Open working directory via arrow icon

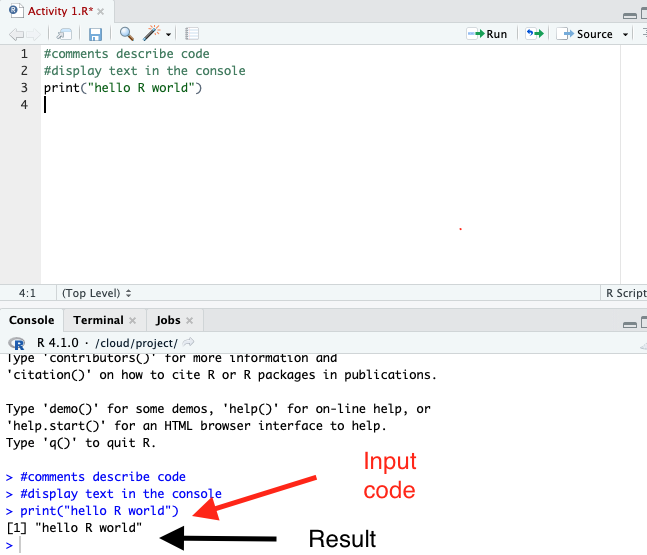pos(188,342)
